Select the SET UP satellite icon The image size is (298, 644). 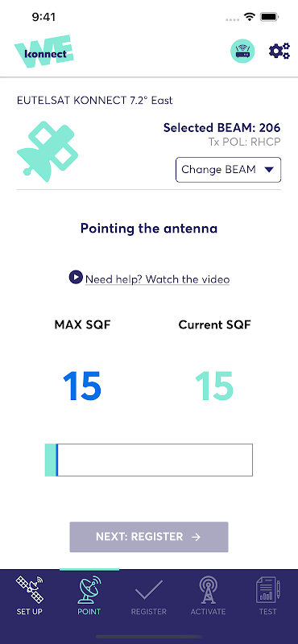click(30, 588)
